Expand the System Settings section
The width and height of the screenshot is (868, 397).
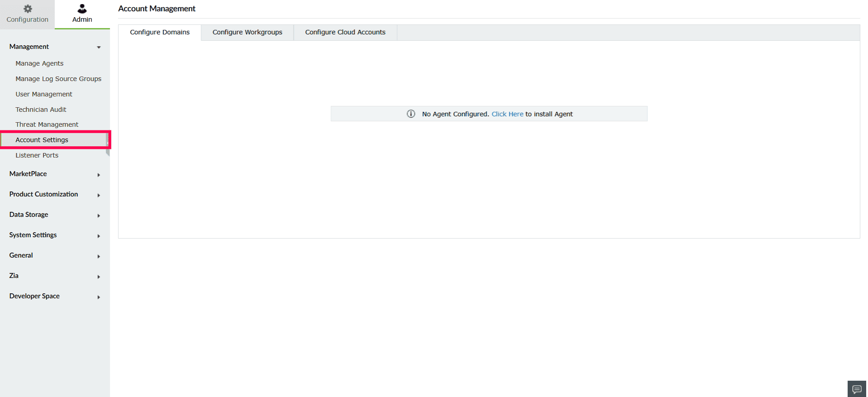point(55,235)
